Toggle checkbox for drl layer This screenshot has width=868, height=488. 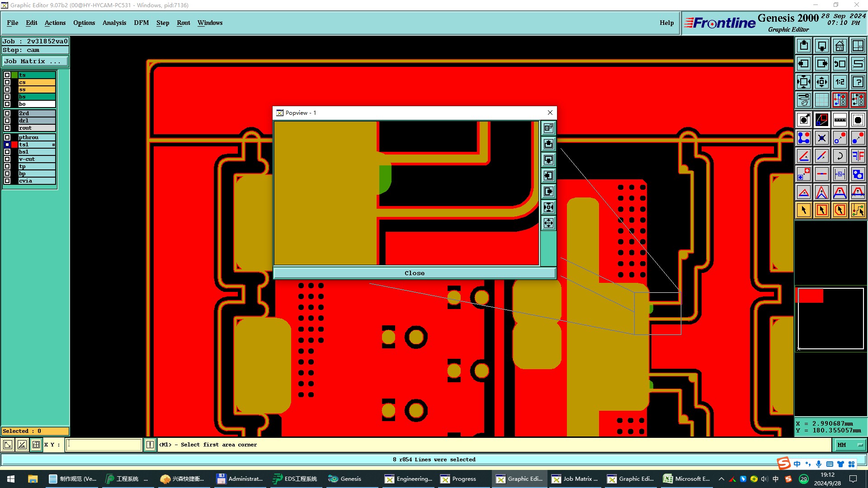7,121
